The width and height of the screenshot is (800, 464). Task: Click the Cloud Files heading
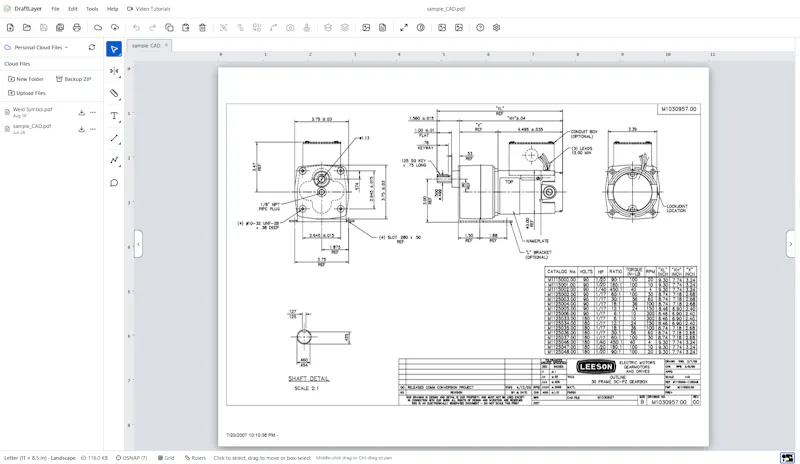point(17,64)
